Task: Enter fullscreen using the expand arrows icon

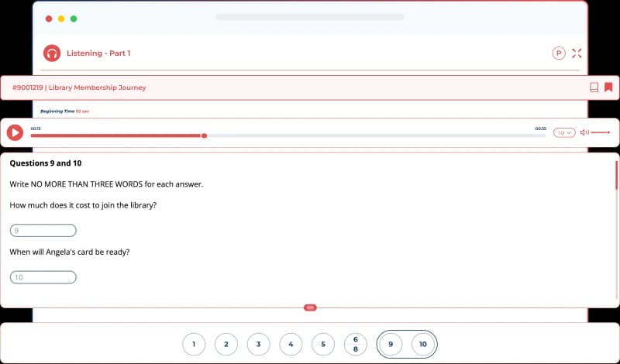Action: click(577, 53)
